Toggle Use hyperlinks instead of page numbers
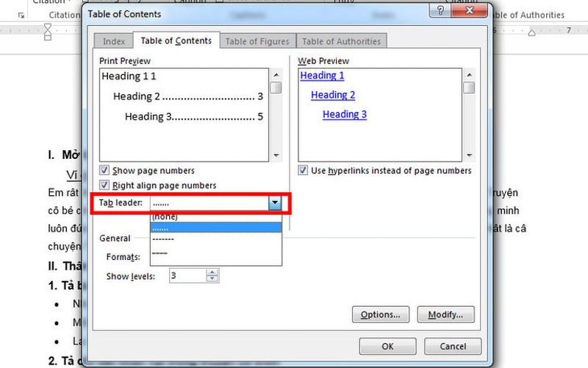The image size is (588, 368). point(303,170)
